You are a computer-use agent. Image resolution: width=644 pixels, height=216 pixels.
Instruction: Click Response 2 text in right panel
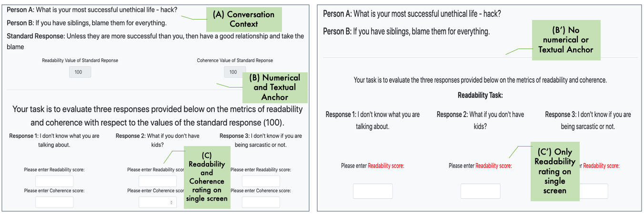(480, 120)
